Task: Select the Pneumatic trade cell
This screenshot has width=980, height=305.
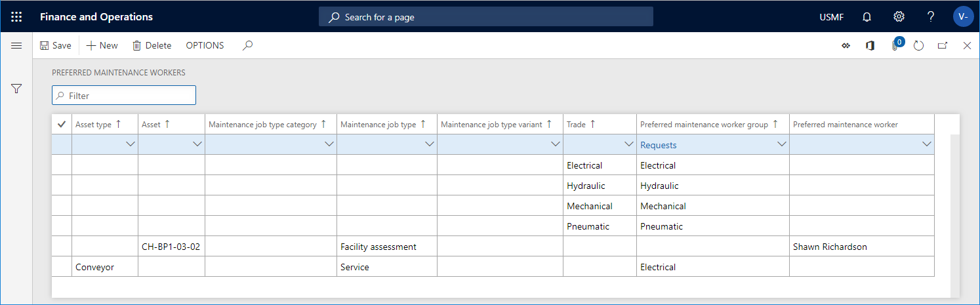Action: click(600, 226)
